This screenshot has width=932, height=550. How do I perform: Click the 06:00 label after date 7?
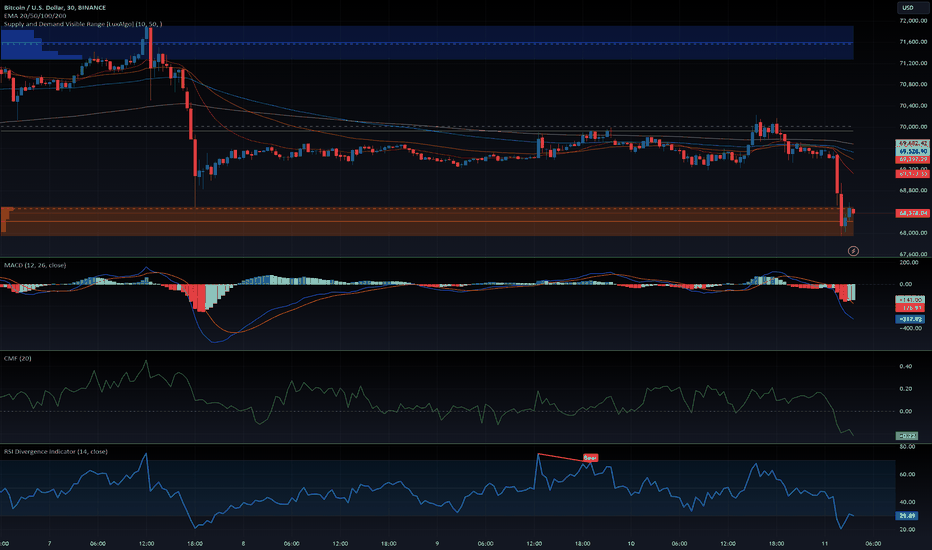pos(98,543)
